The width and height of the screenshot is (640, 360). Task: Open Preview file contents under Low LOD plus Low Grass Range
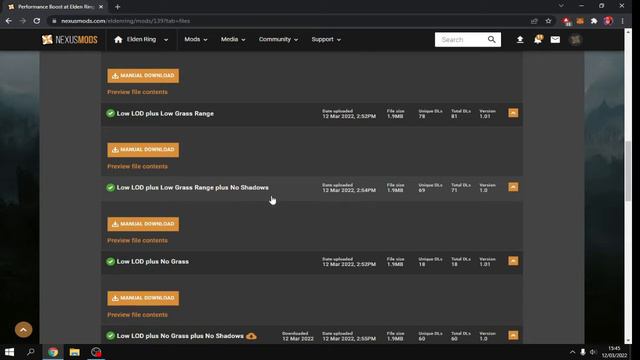(x=137, y=167)
